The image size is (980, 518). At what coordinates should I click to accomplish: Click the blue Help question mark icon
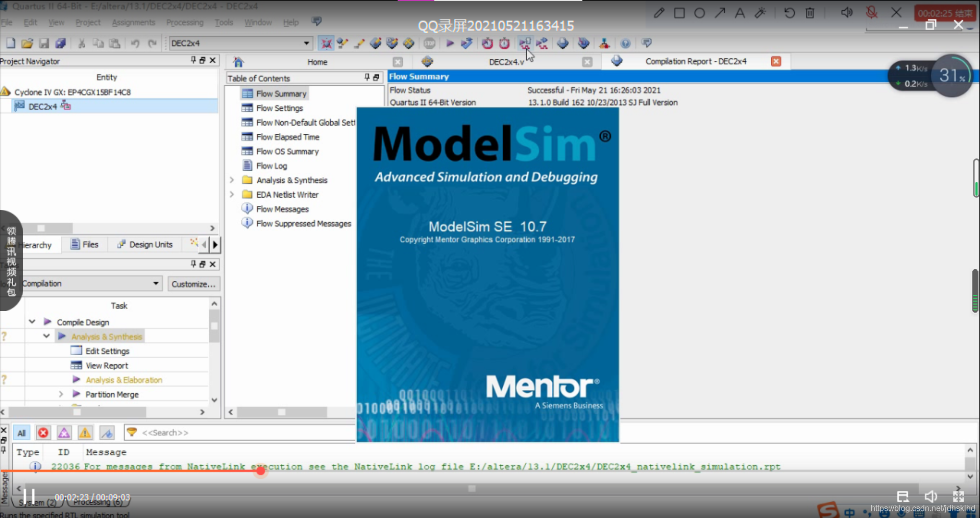point(625,43)
